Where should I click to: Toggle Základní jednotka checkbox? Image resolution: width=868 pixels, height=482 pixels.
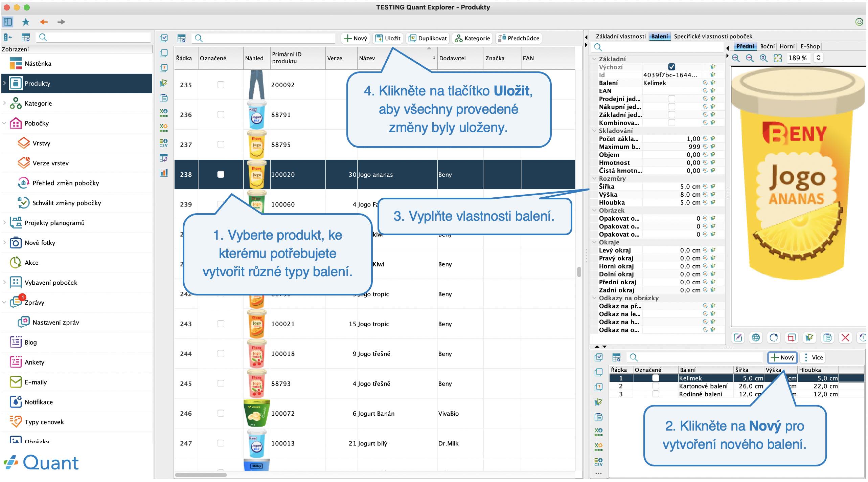click(671, 115)
